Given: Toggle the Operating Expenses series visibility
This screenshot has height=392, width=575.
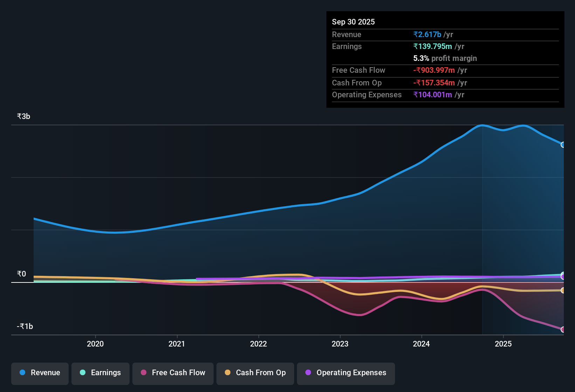Looking at the screenshot, I should tap(346, 373).
